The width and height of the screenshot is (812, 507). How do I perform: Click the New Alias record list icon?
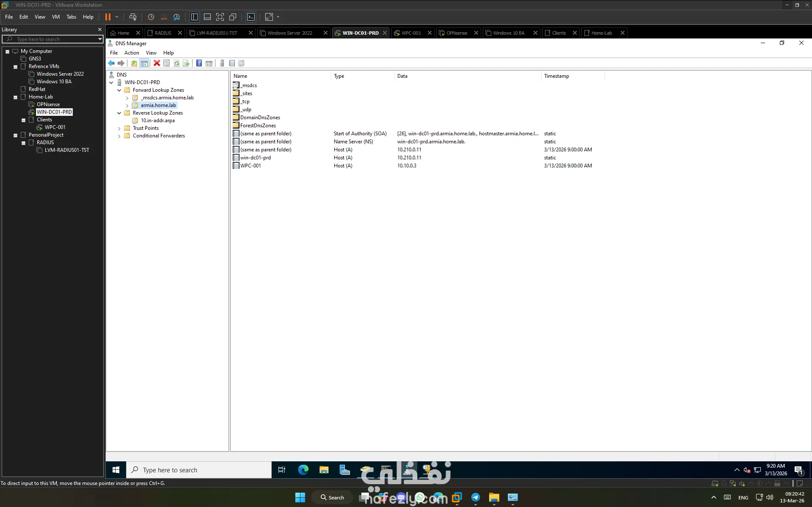tap(232, 63)
